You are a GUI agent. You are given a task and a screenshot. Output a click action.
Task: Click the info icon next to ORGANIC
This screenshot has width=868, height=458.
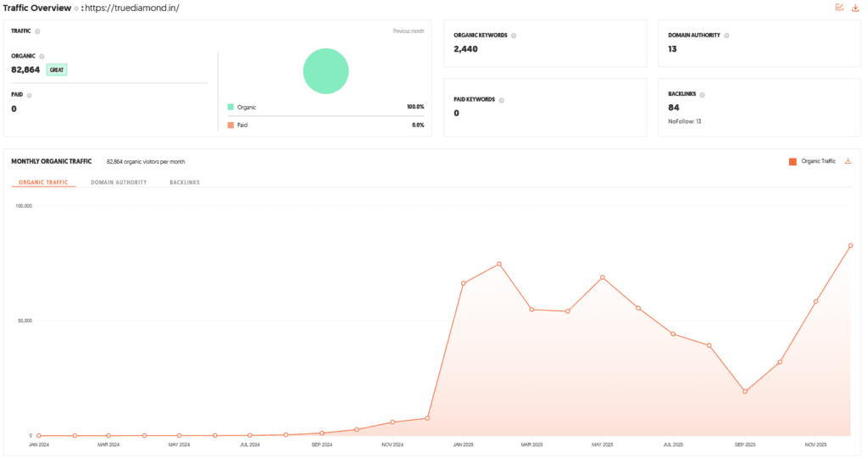tap(42, 57)
